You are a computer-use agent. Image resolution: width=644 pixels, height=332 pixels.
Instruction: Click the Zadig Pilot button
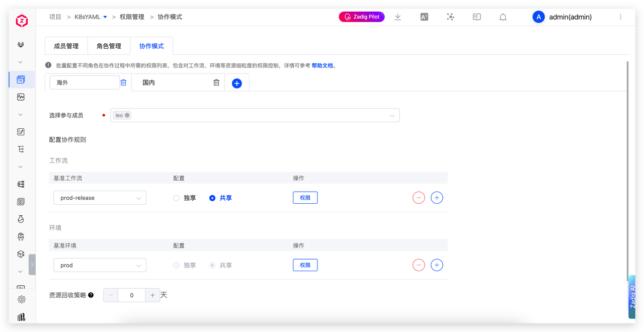pyautogui.click(x=362, y=17)
